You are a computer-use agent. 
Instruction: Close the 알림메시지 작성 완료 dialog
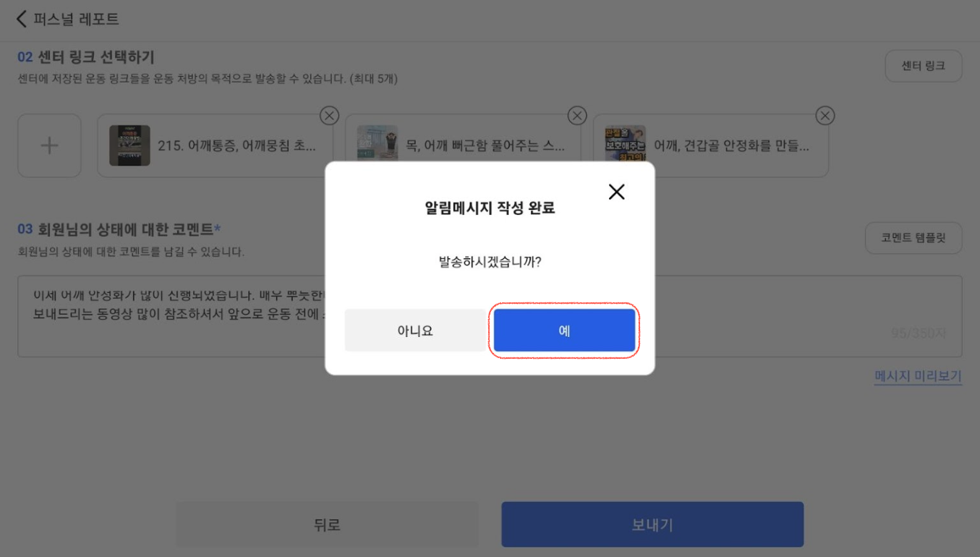(x=616, y=192)
